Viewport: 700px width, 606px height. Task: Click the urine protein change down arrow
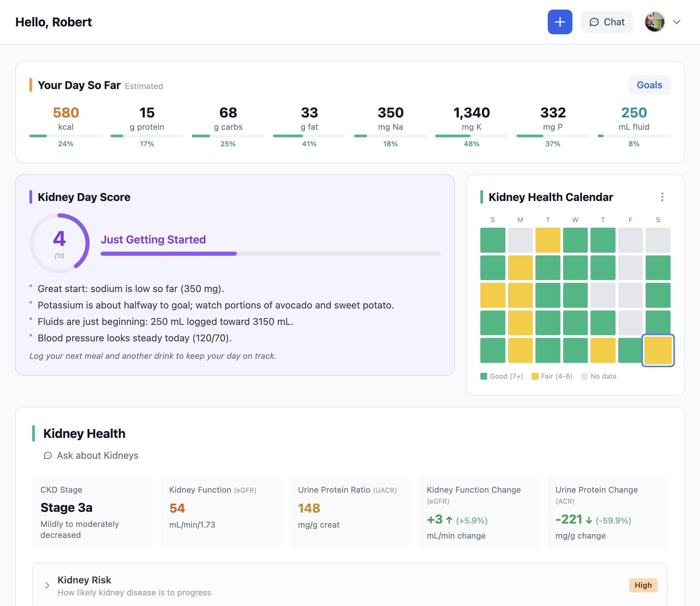pyautogui.click(x=589, y=520)
